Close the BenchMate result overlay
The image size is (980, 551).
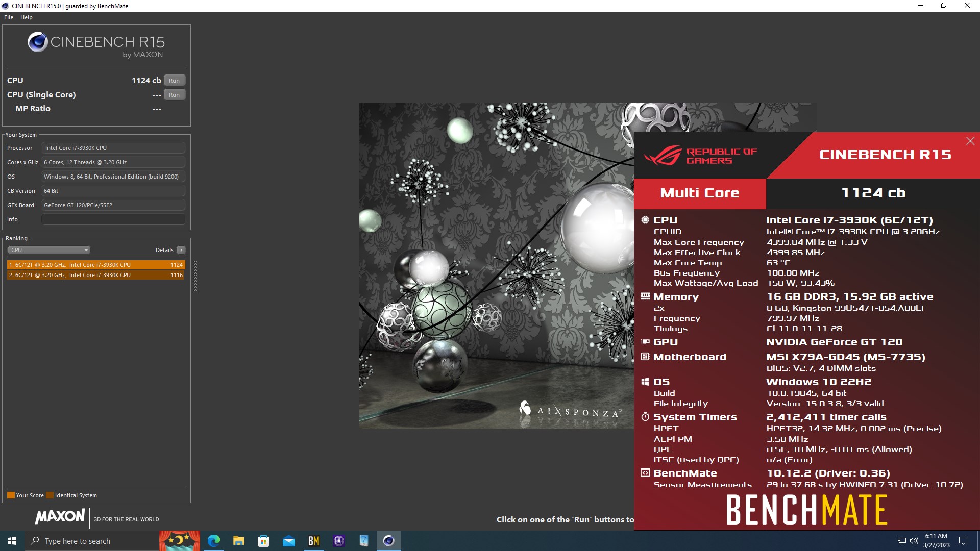(970, 141)
